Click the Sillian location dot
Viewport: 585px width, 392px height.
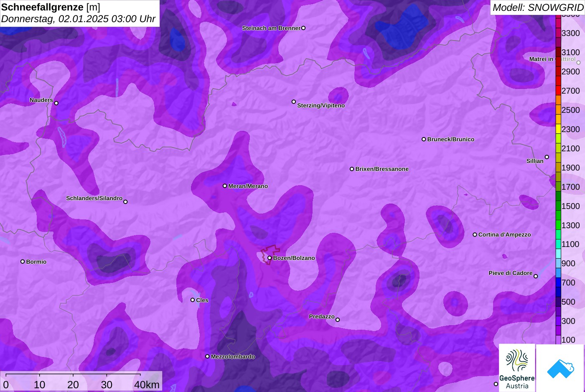[547, 157]
